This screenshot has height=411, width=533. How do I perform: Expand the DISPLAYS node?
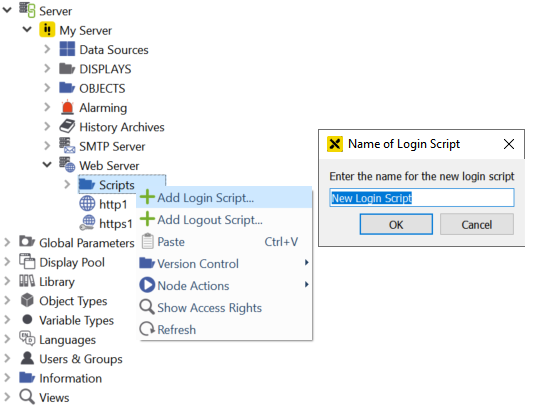[47, 68]
